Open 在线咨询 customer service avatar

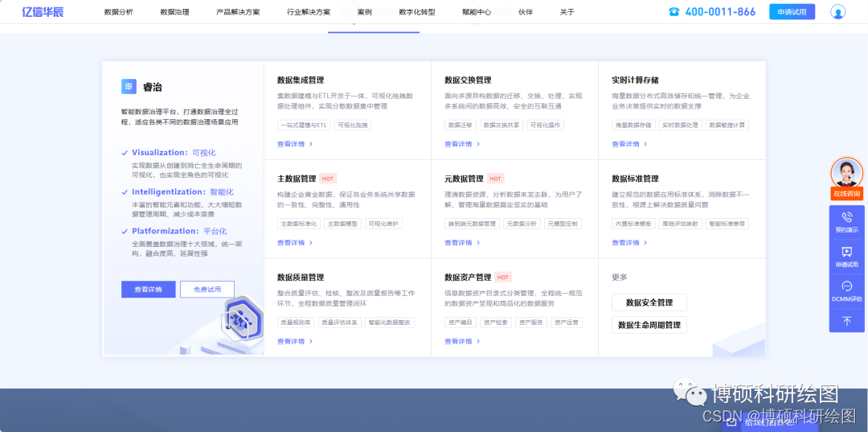click(846, 173)
